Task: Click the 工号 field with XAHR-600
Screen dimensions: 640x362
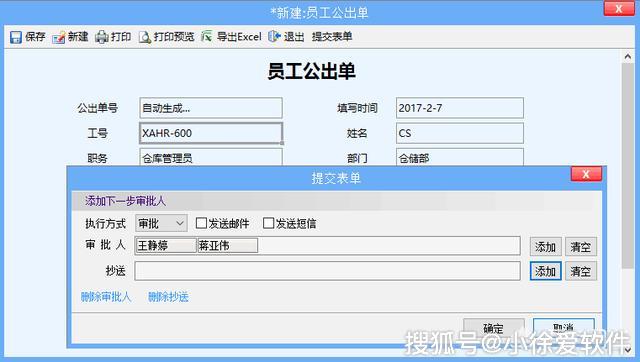Action: 211,133
